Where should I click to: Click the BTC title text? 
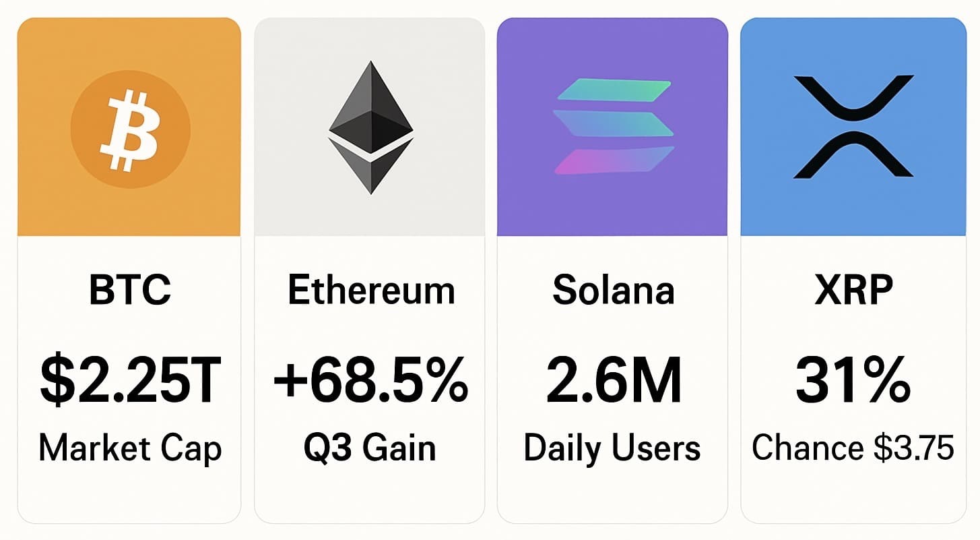coord(130,291)
